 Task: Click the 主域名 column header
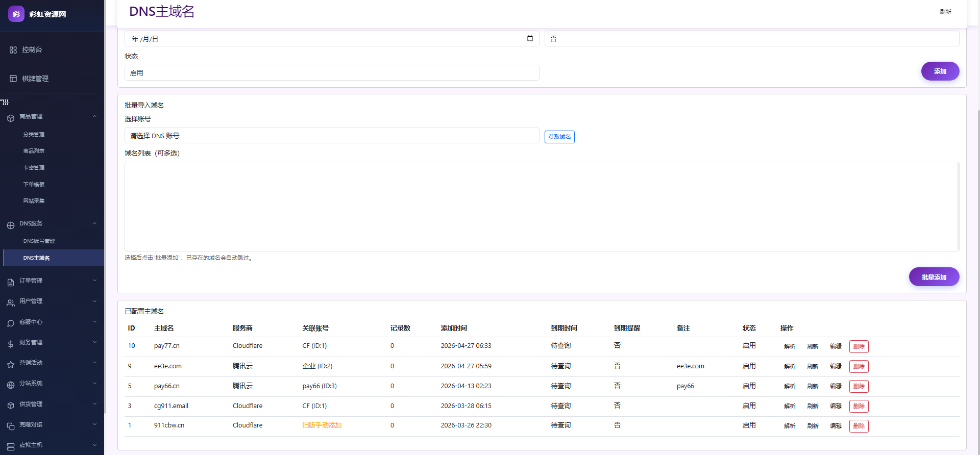pyautogui.click(x=164, y=328)
